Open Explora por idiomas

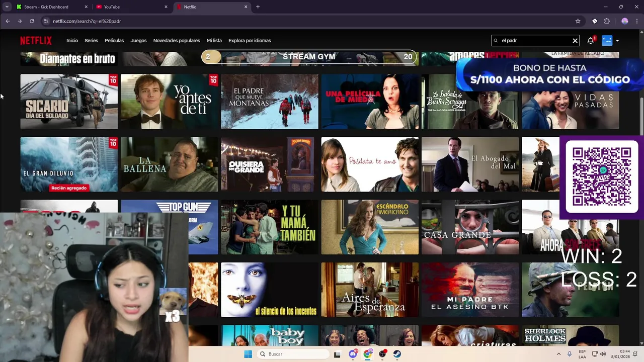click(x=250, y=41)
